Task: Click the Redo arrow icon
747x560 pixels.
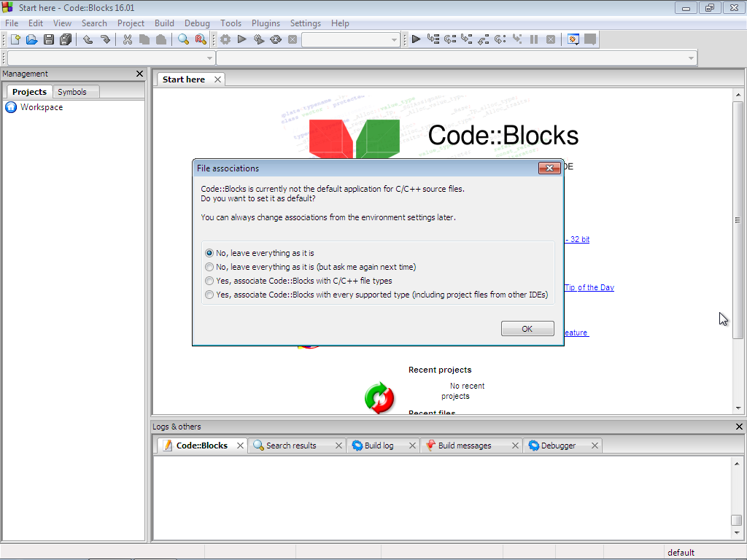Action: [x=105, y=39]
